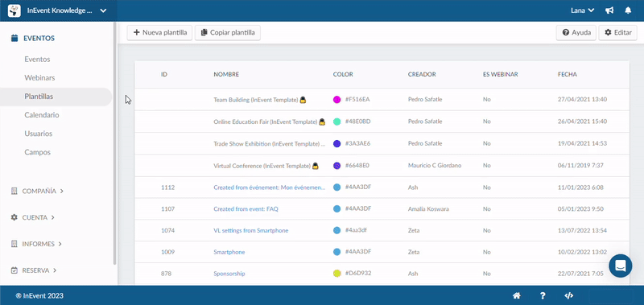Open the question mark help icon in footer
The height and width of the screenshot is (305, 644).
tap(543, 295)
